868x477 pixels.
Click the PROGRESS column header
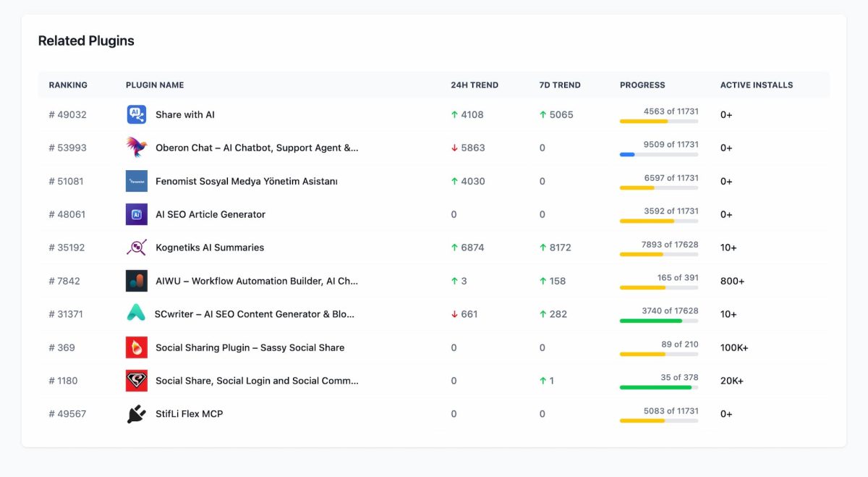(x=642, y=85)
